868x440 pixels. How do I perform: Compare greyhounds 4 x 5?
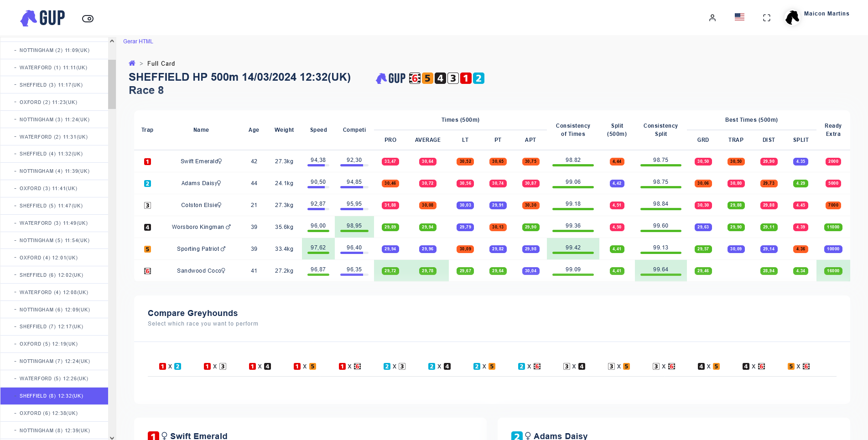709,366
